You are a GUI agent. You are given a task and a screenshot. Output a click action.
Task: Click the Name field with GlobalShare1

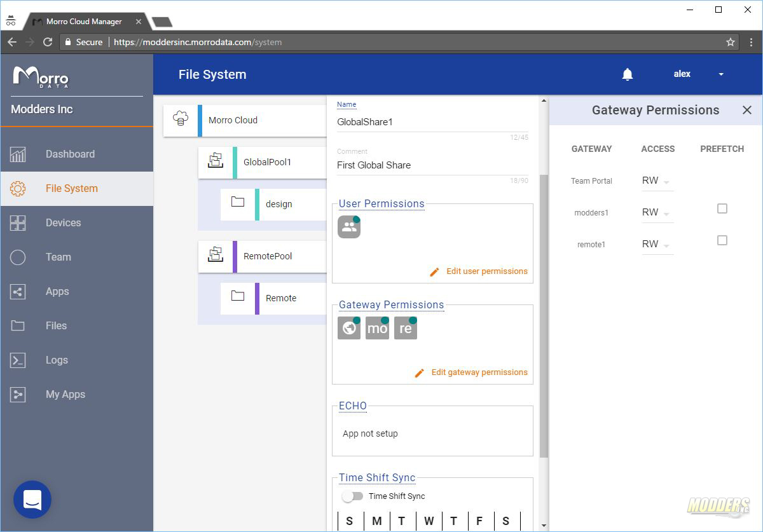click(x=432, y=121)
